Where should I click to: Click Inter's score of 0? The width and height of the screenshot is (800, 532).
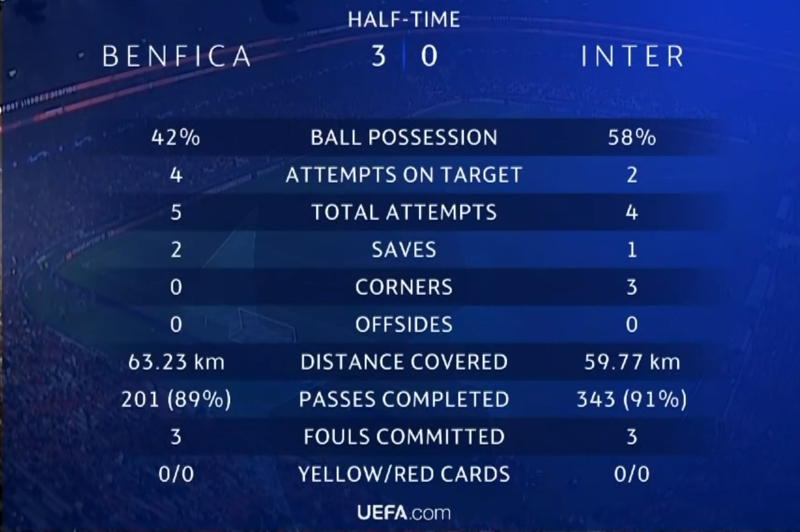click(429, 56)
